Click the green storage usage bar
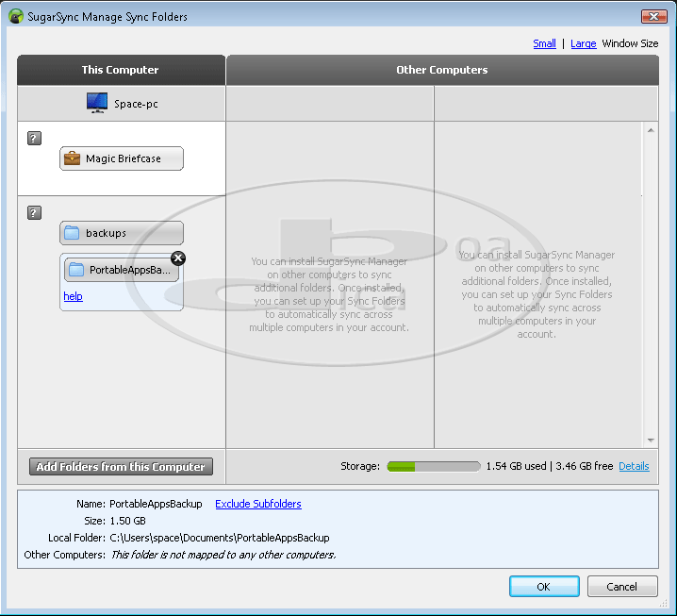Image resolution: width=677 pixels, height=616 pixels. coord(434,467)
